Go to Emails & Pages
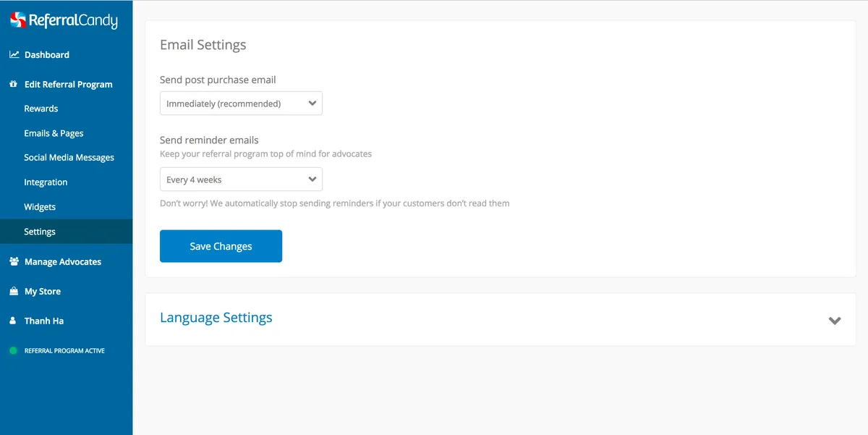 (54, 133)
